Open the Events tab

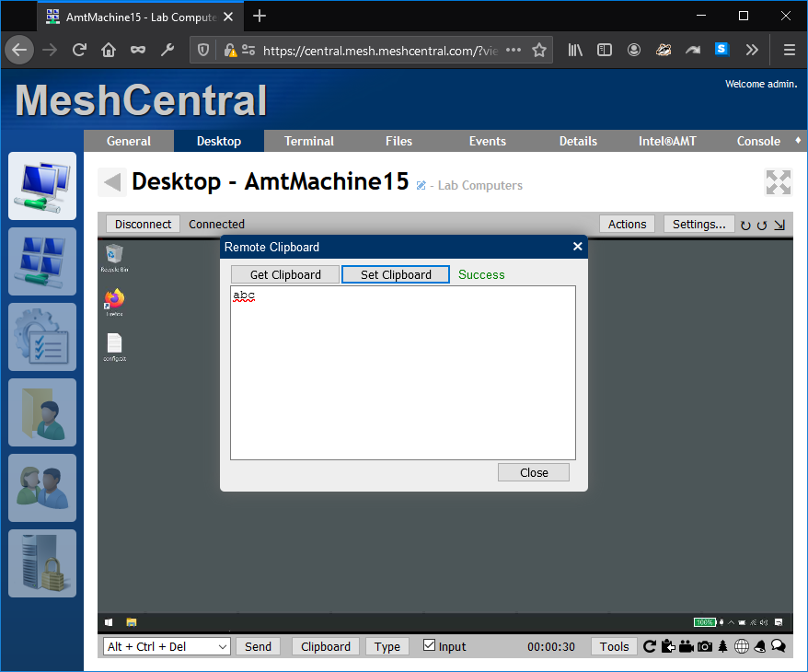[x=488, y=141]
